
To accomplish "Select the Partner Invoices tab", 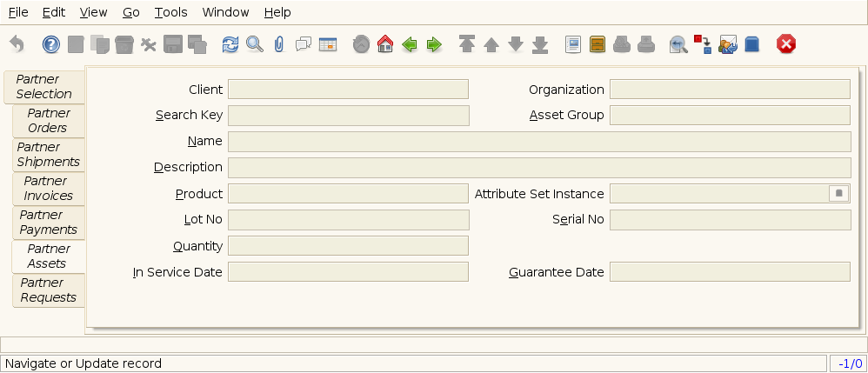I will [x=49, y=189].
